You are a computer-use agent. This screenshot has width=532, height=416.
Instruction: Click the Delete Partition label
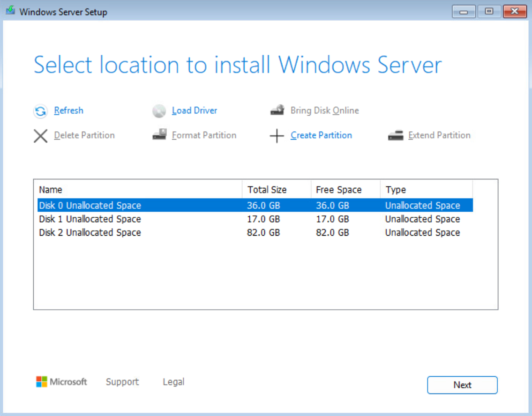(84, 135)
